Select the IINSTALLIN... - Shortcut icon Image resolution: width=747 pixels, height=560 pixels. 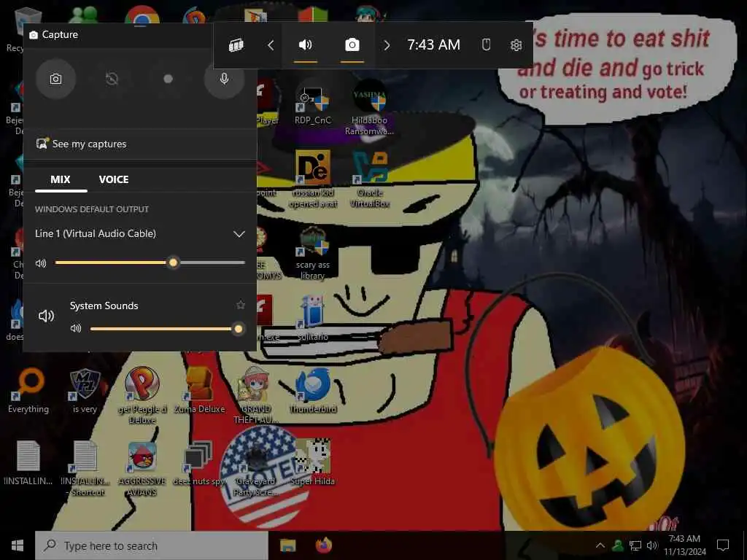(85, 468)
